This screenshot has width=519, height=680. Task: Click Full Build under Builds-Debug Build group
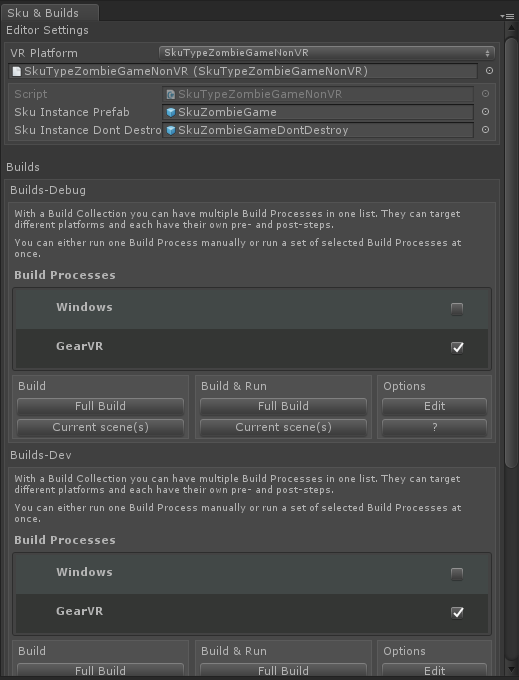click(x=100, y=406)
